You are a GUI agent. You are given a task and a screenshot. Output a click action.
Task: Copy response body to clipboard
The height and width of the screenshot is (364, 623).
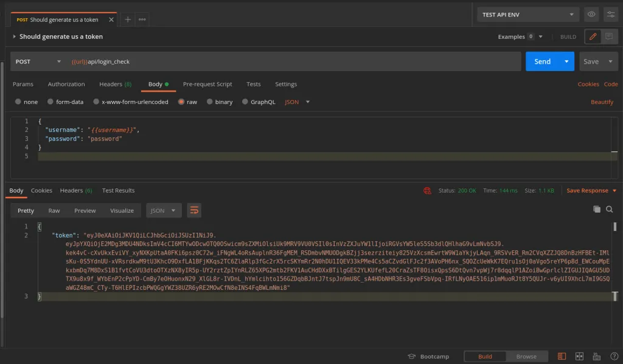[597, 209]
